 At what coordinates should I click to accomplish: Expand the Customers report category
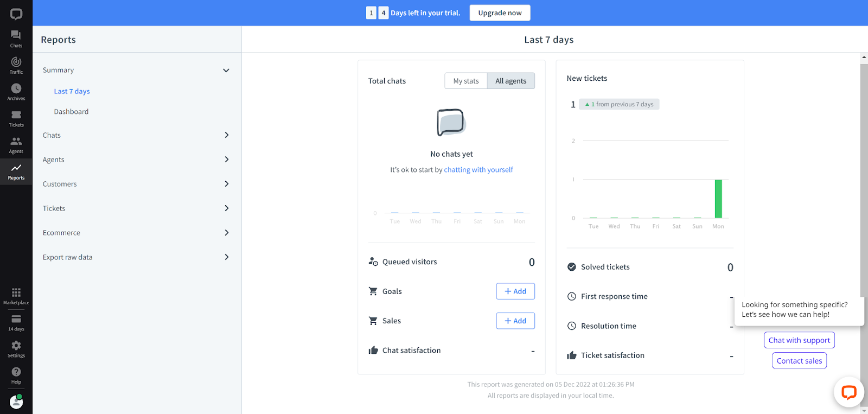coord(226,184)
